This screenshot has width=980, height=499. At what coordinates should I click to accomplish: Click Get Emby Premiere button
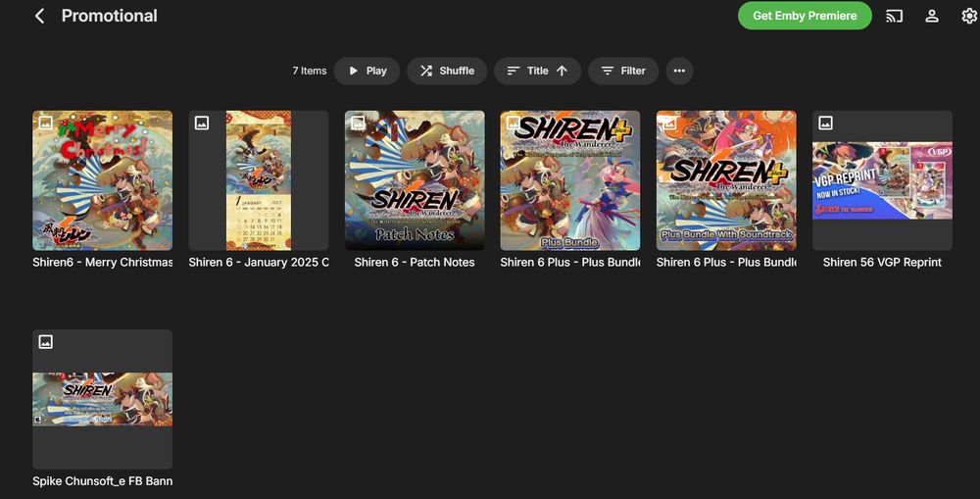point(805,16)
